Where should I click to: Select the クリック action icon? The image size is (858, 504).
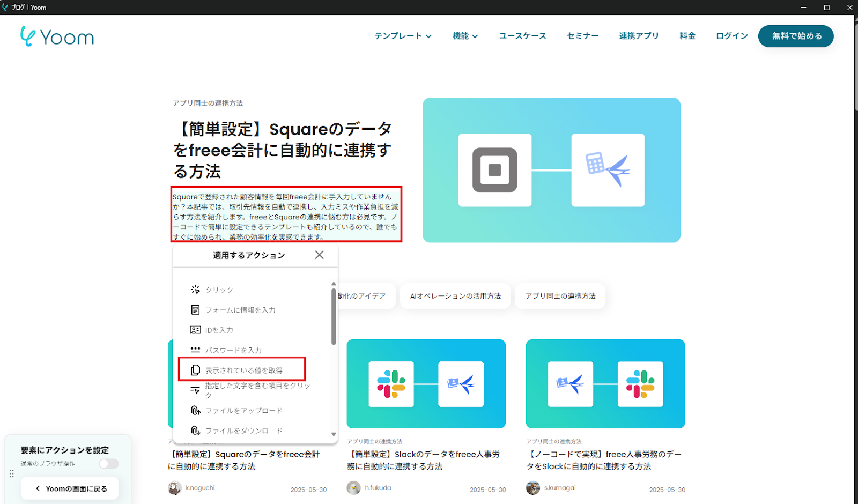point(195,290)
